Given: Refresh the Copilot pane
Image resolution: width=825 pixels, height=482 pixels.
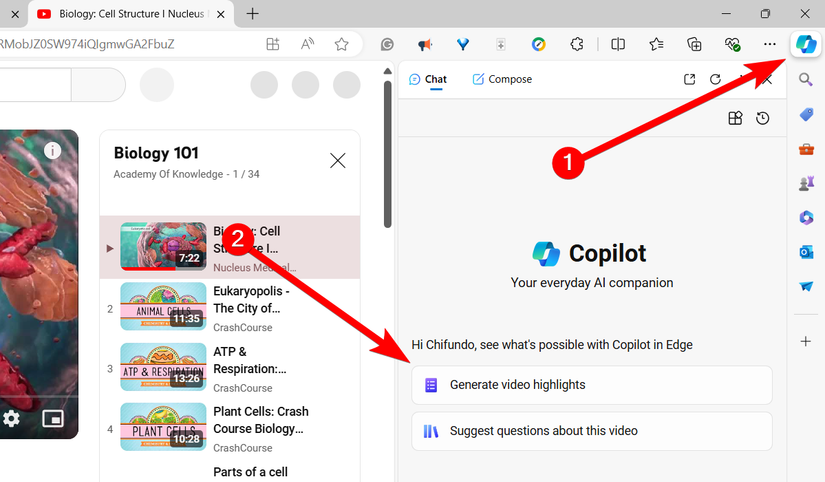Looking at the screenshot, I should click(715, 79).
